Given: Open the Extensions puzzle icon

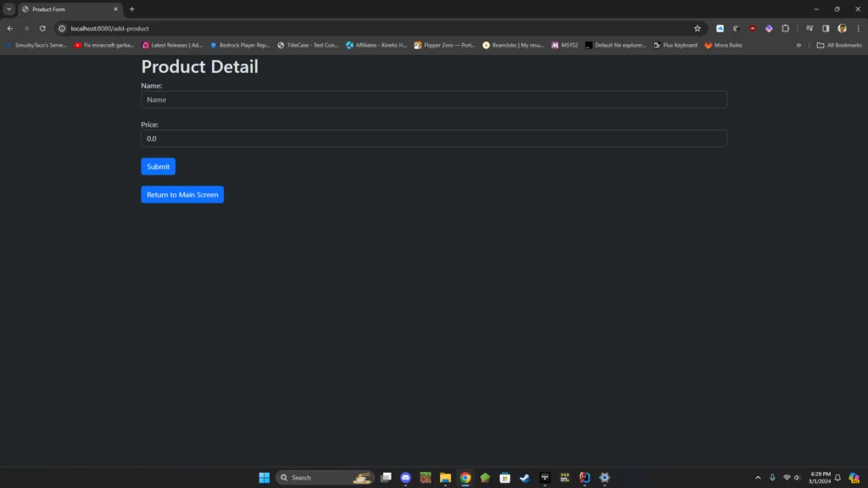Looking at the screenshot, I should pyautogui.click(x=785, y=28).
